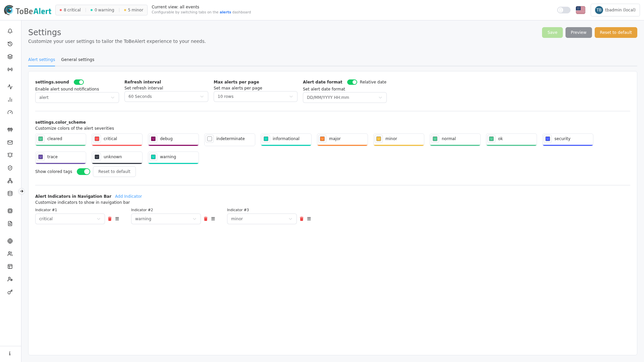The height and width of the screenshot is (362, 644).
Task: Open the DD/MM/YYYY HH:mm date format dropdown
Action: (345, 98)
